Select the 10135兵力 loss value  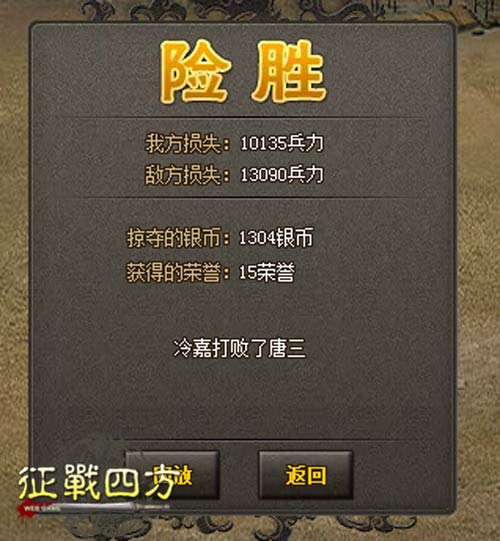[282, 143]
